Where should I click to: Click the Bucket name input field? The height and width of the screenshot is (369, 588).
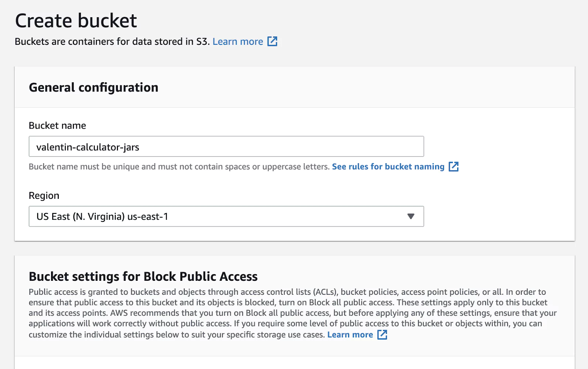click(x=226, y=147)
